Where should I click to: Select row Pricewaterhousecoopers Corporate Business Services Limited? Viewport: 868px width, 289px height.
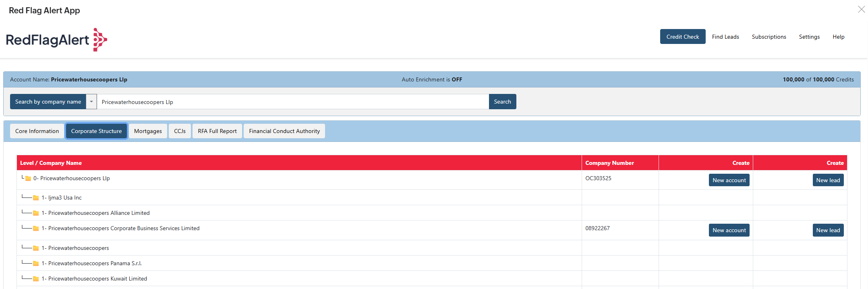pyautogui.click(x=432, y=230)
